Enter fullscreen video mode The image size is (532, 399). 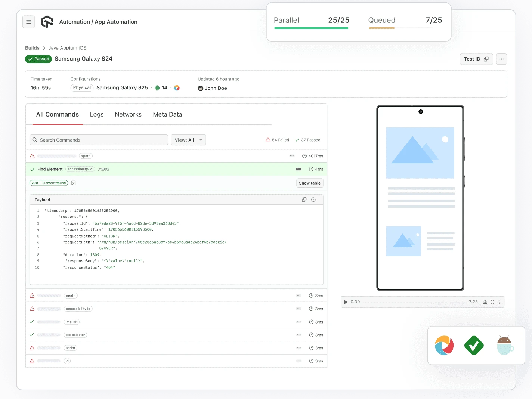click(492, 302)
